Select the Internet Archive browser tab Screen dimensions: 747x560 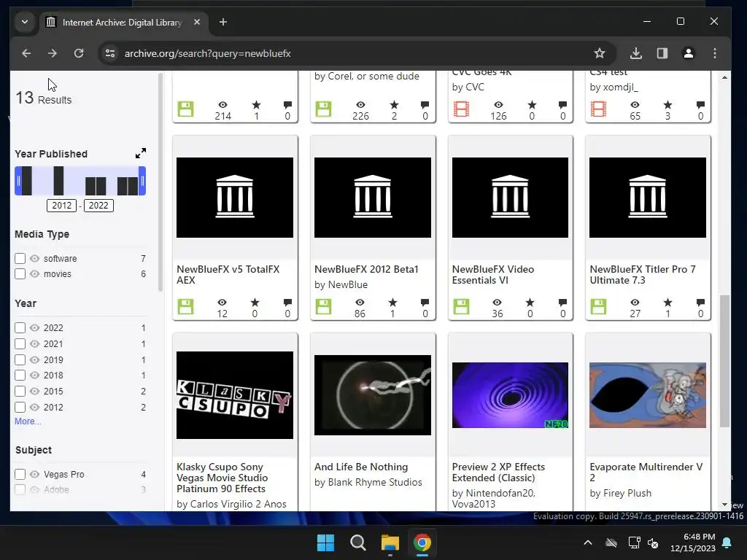pos(122,23)
